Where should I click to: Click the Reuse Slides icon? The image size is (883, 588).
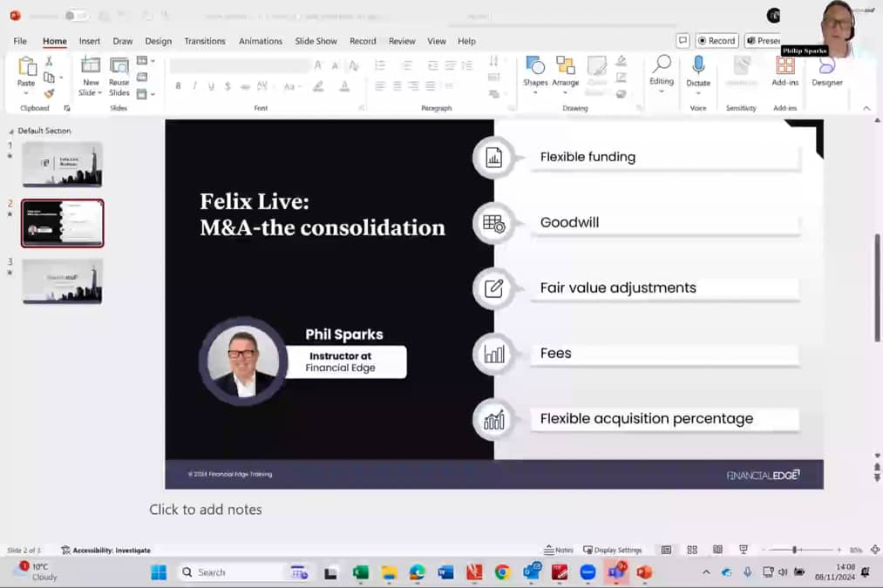tap(119, 66)
